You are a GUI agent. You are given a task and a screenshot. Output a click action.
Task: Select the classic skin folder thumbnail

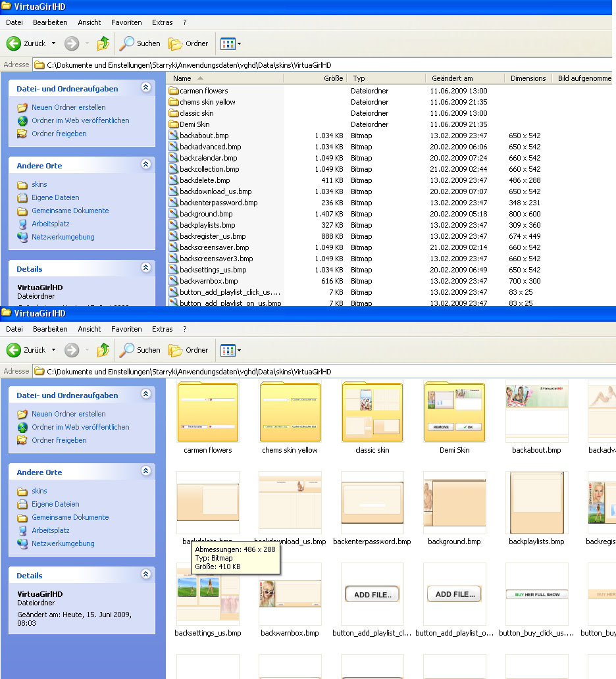(x=372, y=411)
